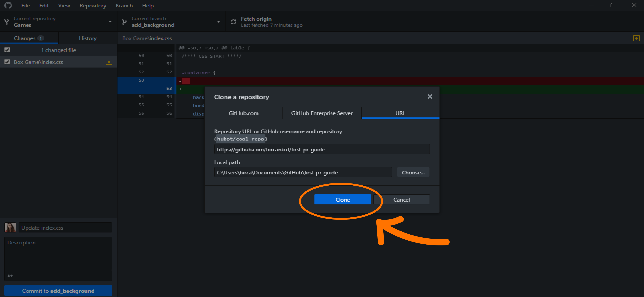644x297 pixels.
Task: Click the current branch icon
Action: coord(124,22)
